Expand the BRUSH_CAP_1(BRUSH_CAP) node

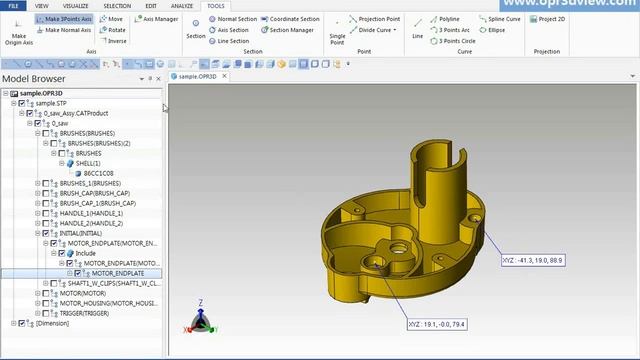[38, 203]
